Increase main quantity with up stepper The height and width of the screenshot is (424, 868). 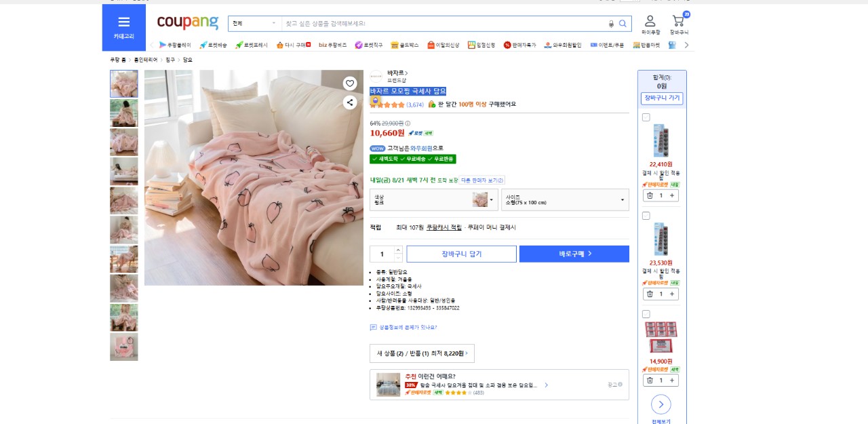[x=398, y=250]
